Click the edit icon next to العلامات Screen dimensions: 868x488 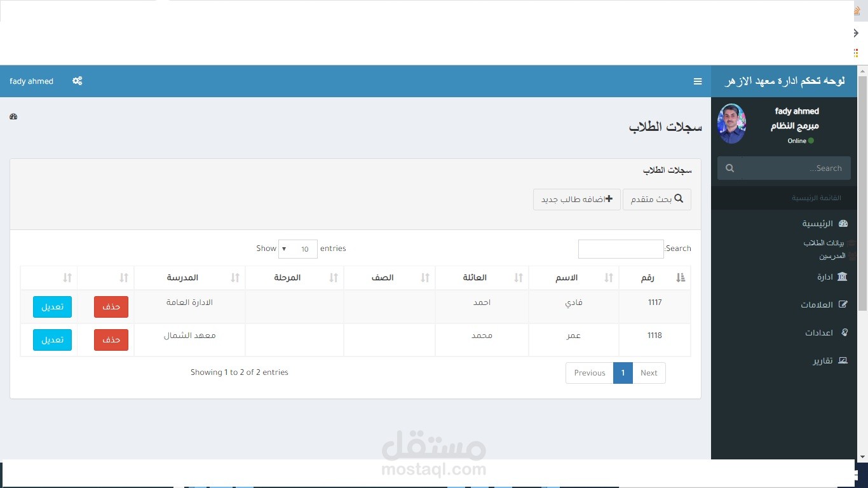pyautogui.click(x=843, y=304)
